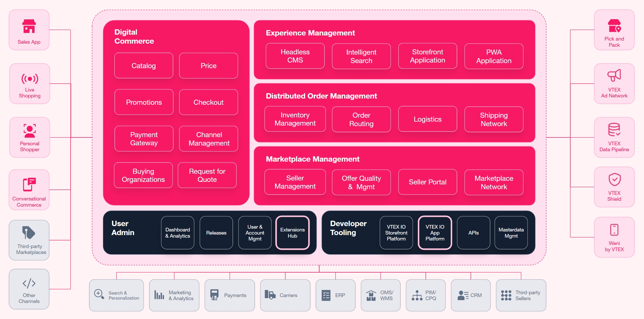Open the APIs box
Viewport: 644px width, 319px height.
[x=474, y=233]
